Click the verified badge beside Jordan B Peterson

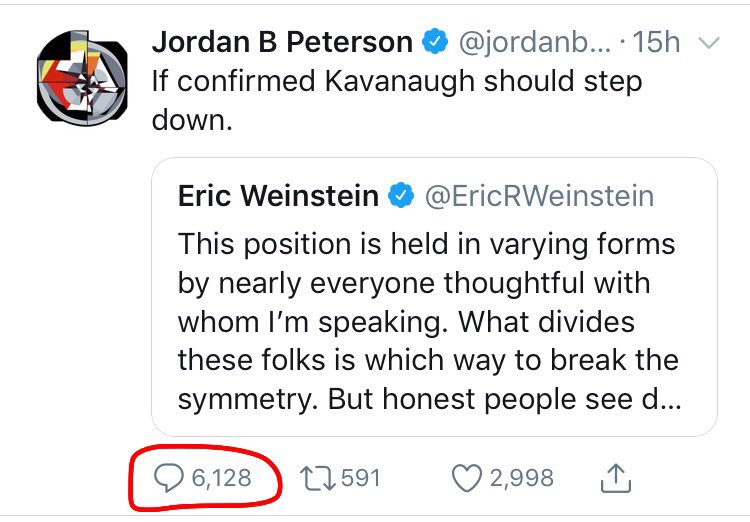[x=435, y=41]
